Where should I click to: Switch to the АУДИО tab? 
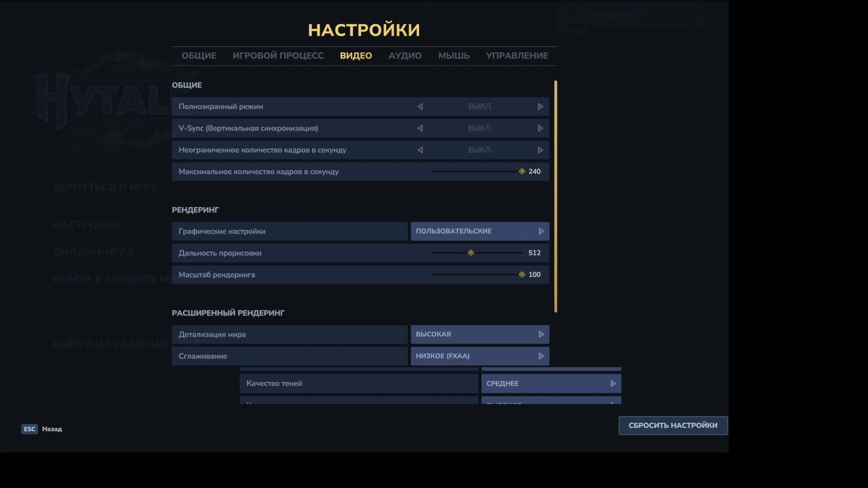tap(405, 56)
